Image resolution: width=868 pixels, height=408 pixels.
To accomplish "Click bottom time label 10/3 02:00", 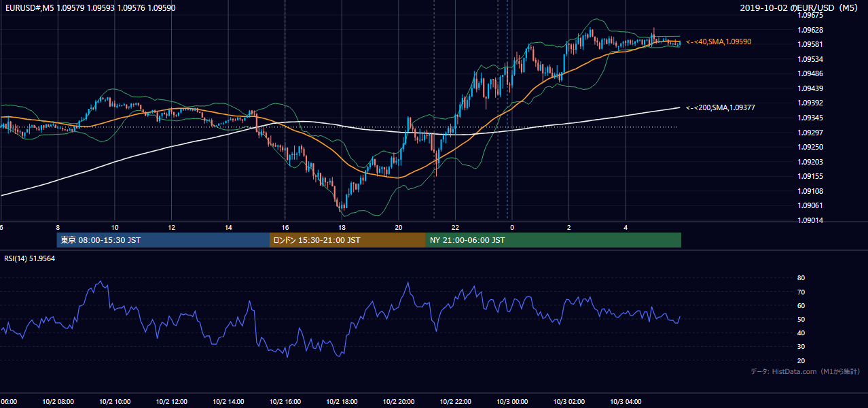I will click(x=569, y=402).
